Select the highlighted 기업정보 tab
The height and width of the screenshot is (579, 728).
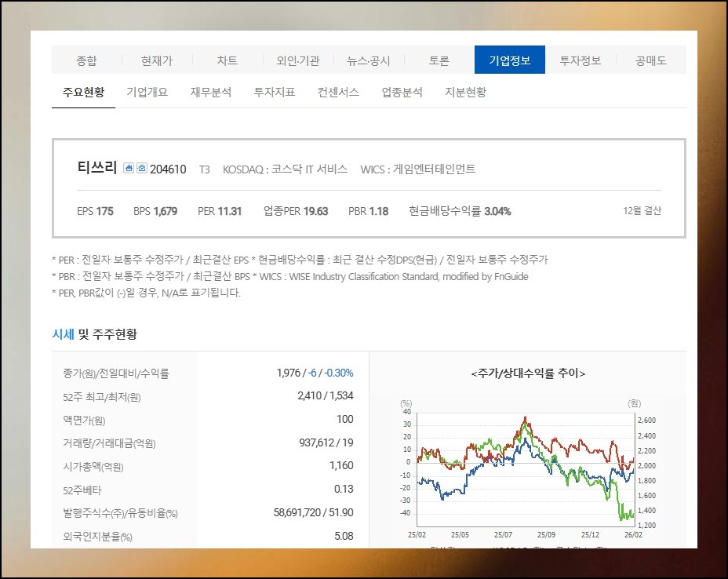[x=510, y=60]
